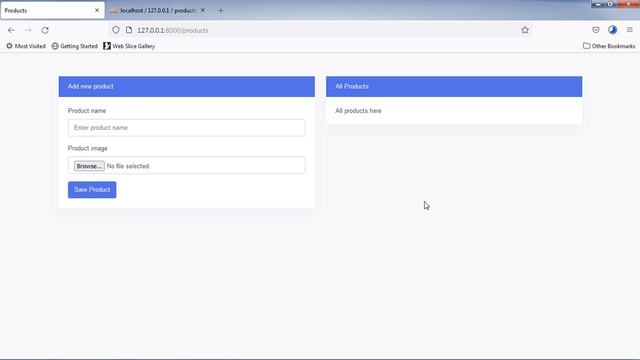Go back using the browser back arrow

(11, 30)
